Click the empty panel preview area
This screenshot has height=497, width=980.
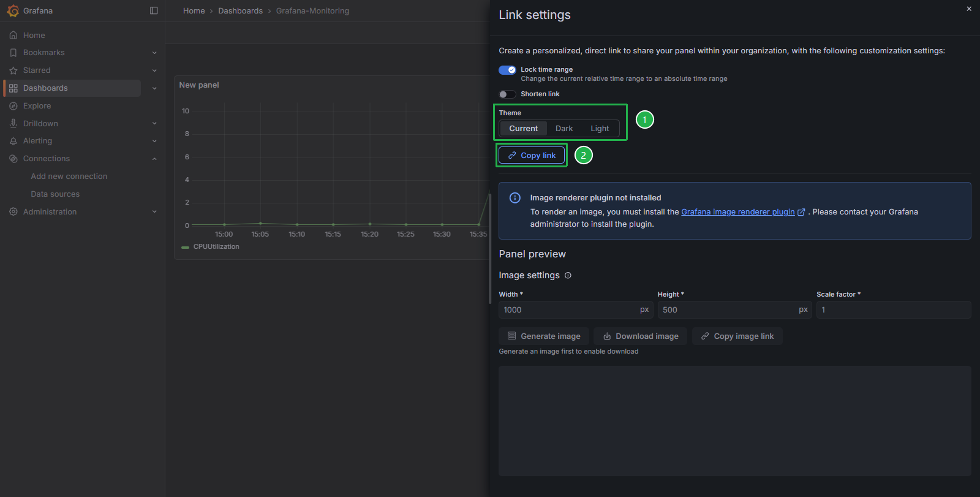point(735,421)
